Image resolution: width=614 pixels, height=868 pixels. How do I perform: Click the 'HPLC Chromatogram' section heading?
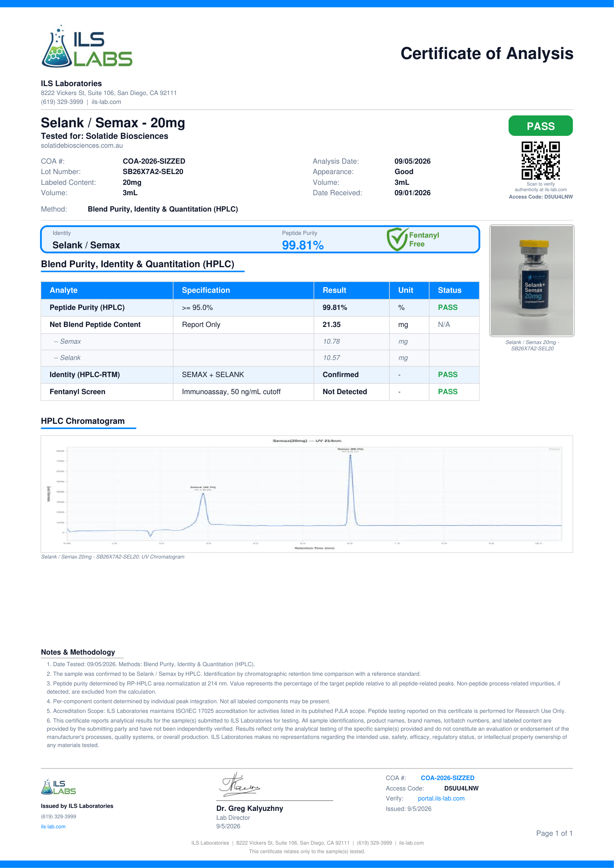[83, 421]
